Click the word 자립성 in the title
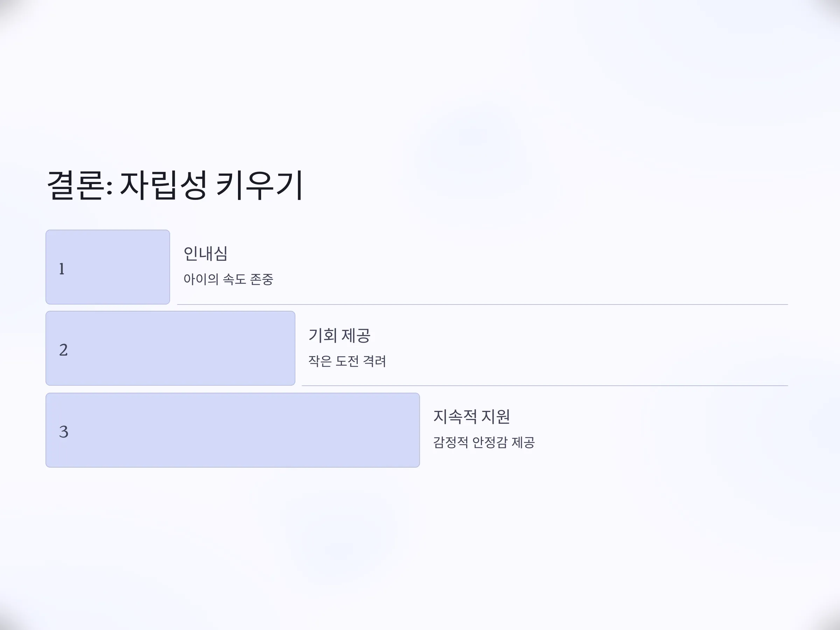Image resolution: width=840 pixels, height=630 pixels. click(x=163, y=185)
